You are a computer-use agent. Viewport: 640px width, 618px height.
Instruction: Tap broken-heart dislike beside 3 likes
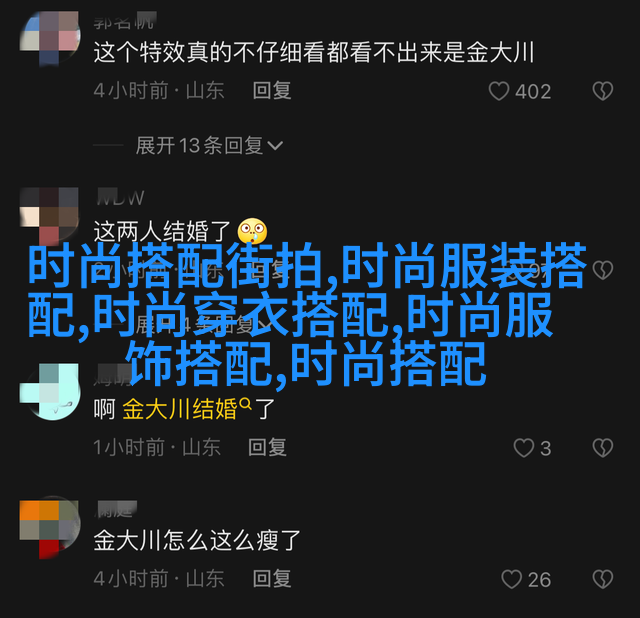coord(603,448)
